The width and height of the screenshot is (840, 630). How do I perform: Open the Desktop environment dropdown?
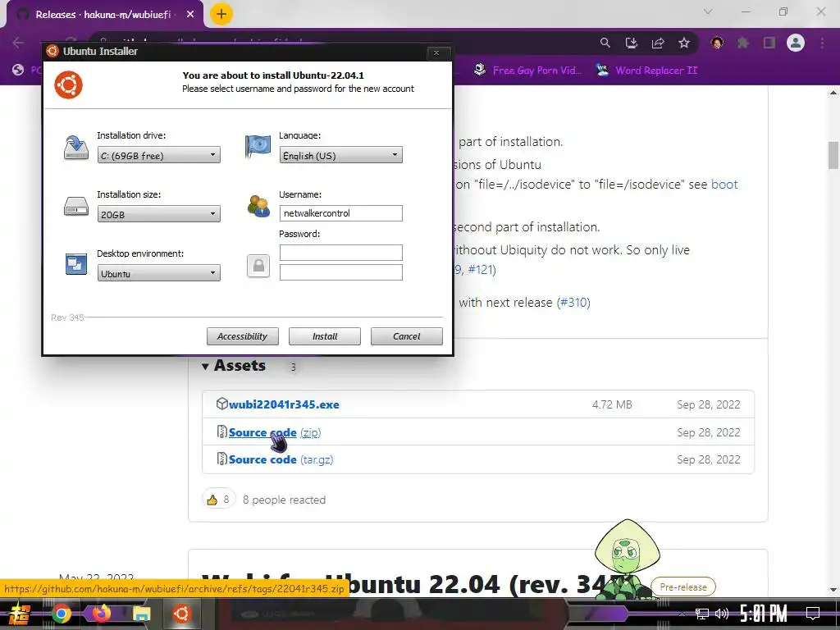click(158, 273)
